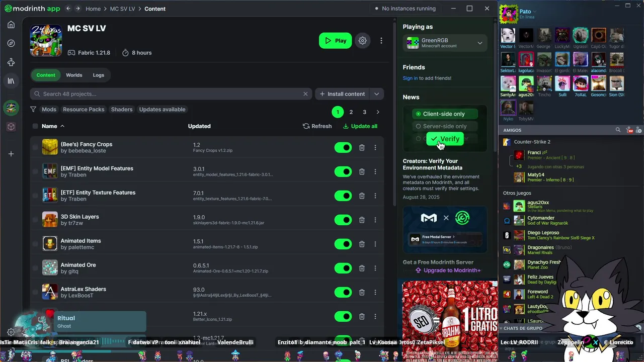
Task: Switch to the Content tab
Action: coord(46,75)
